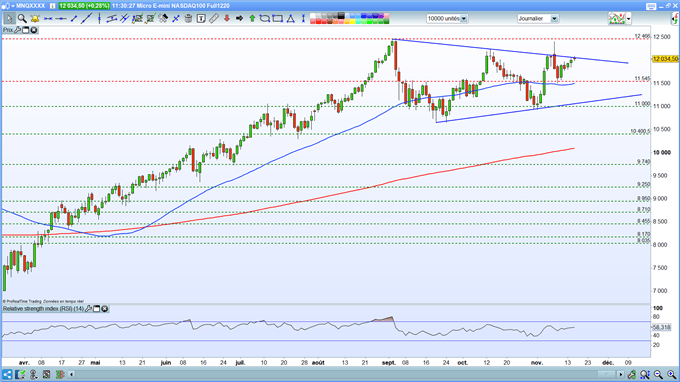Pick the black color swatch
Screen dimensions: 680x382
click(x=341, y=16)
